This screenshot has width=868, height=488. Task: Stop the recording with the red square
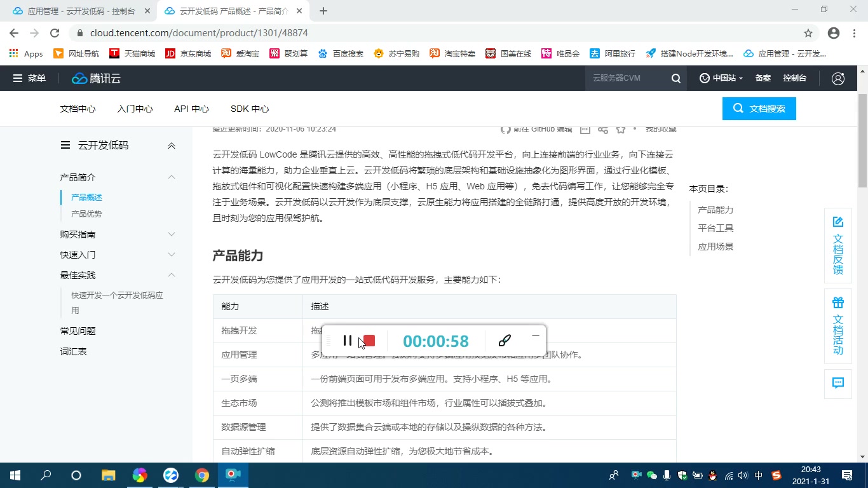tap(369, 341)
